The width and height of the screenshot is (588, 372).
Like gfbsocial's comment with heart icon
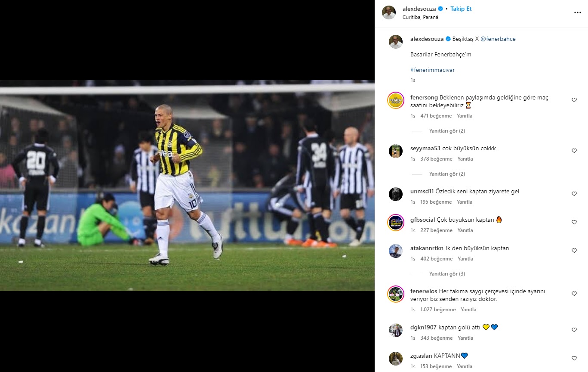574,222
